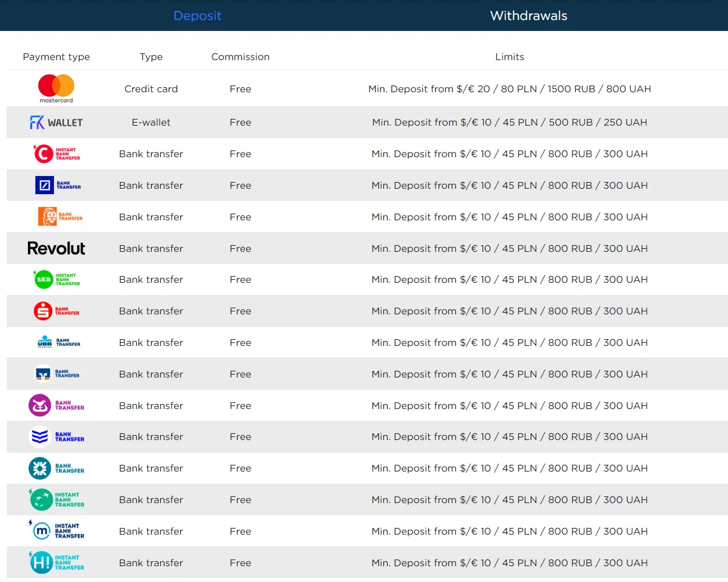Pick the lowercase m instant bank transfer logo
This screenshot has height=582, width=728.
56,531
